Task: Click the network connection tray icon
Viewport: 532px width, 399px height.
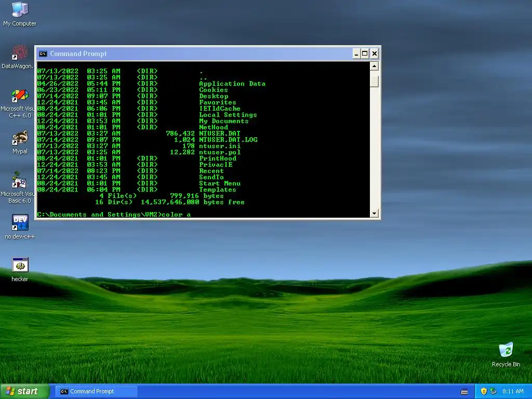Action: pos(493,391)
